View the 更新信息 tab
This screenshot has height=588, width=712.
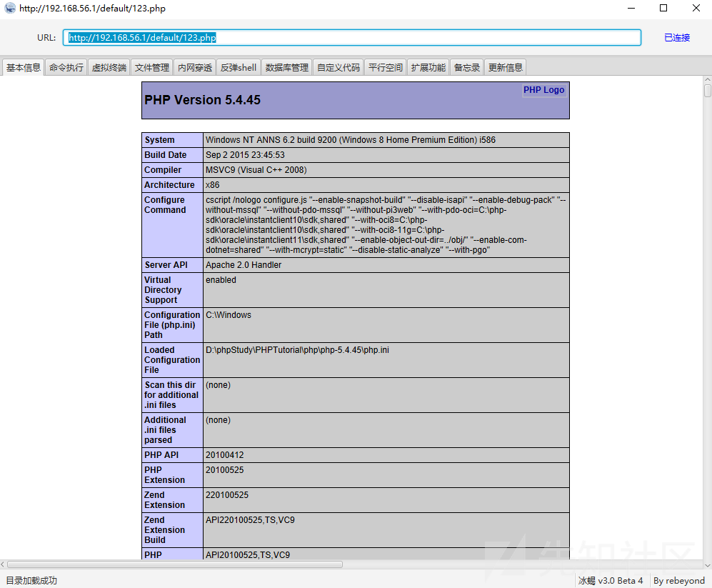[x=506, y=68]
